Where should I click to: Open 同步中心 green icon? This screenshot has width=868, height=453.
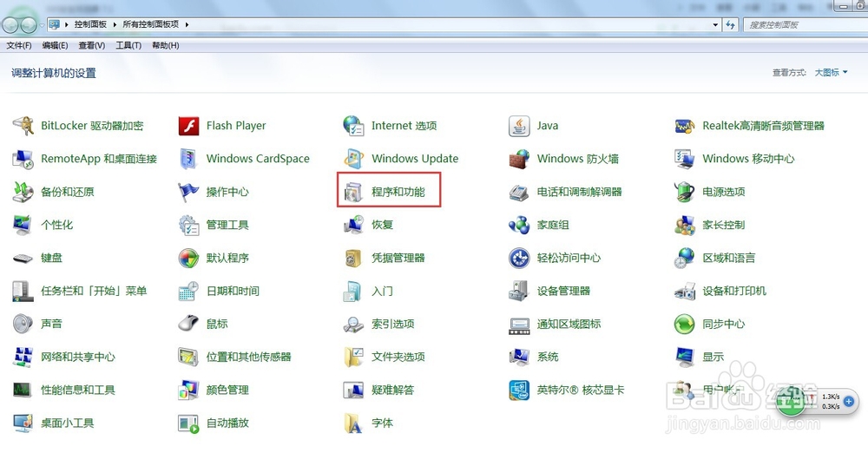coord(685,324)
